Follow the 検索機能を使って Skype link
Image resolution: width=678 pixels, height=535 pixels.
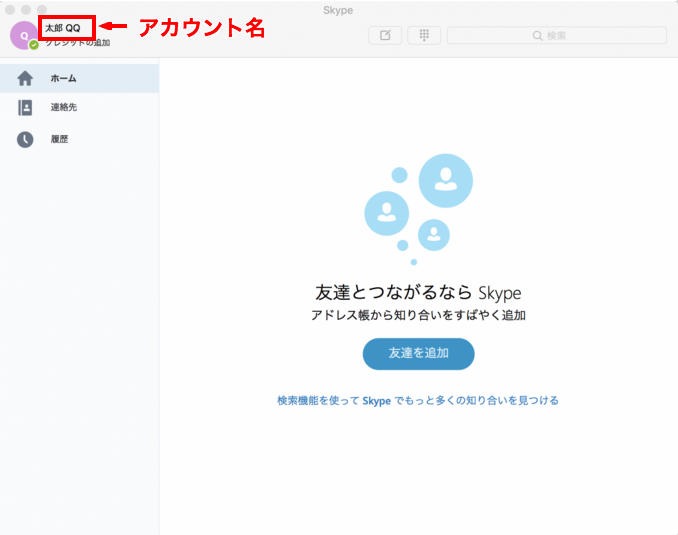pyautogui.click(x=418, y=400)
